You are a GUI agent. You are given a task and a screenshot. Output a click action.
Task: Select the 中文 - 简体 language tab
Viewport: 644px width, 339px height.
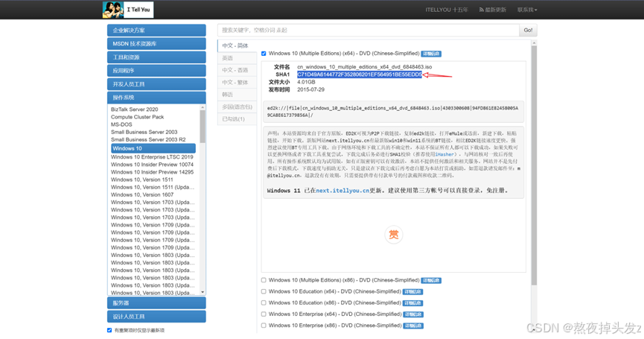(x=237, y=45)
